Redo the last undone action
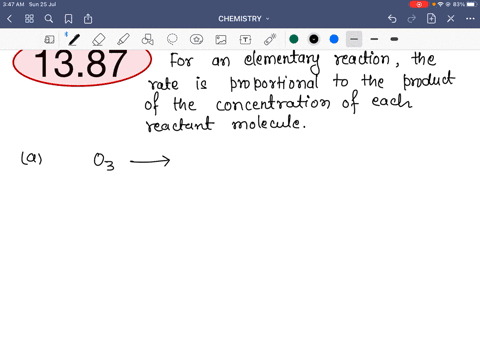This screenshot has width=480, height=360. (412, 19)
